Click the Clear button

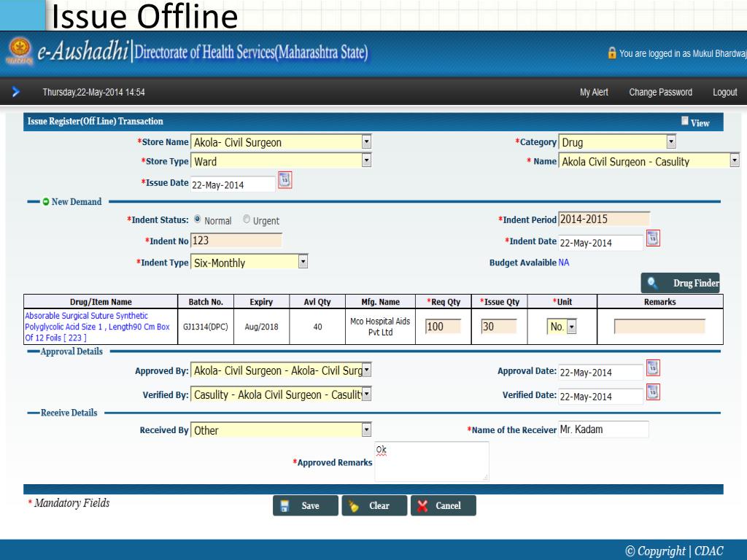[374, 506]
